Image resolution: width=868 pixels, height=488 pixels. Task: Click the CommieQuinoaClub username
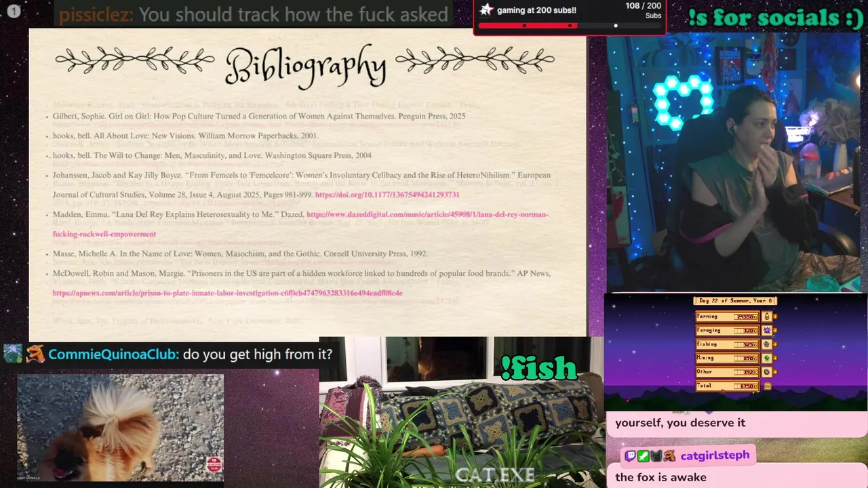click(114, 354)
